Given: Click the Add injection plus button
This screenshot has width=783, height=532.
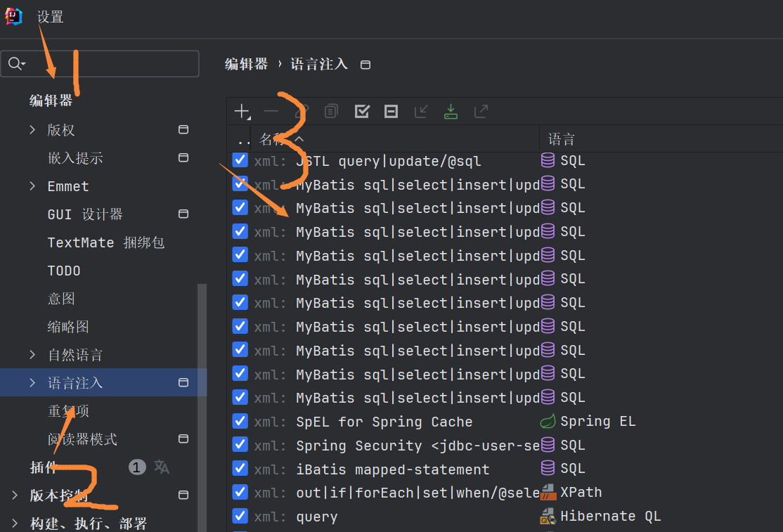Looking at the screenshot, I should click(241, 111).
